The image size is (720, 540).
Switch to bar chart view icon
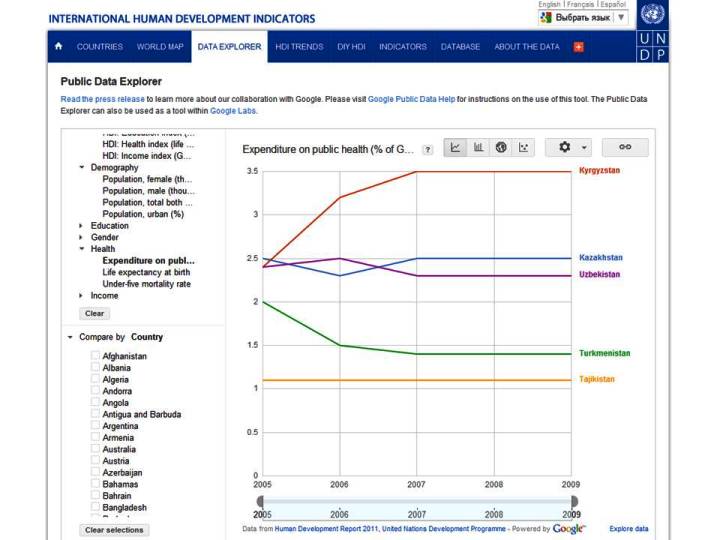[479, 148]
